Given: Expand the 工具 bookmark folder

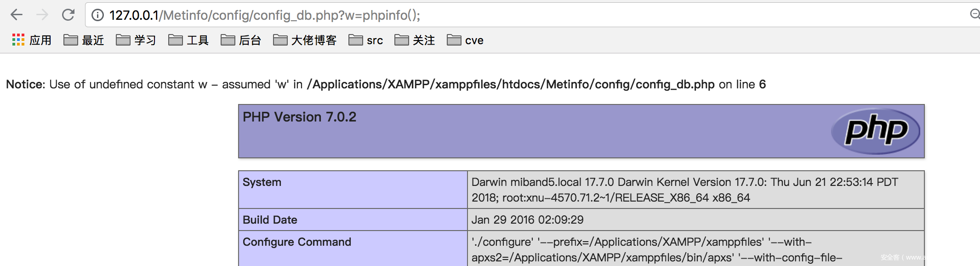Looking at the screenshot, I should (188, 40).
